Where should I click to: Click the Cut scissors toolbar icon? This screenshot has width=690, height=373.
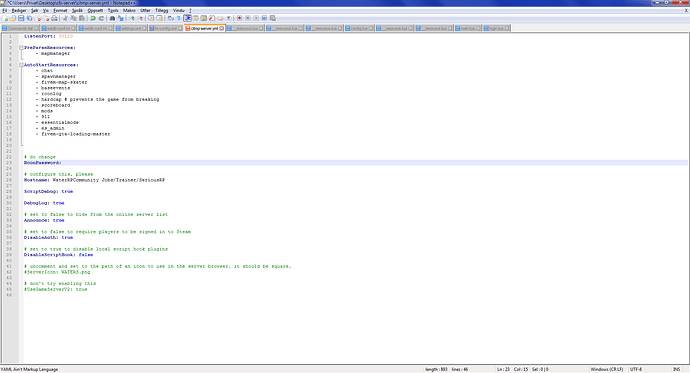[65, 18]
